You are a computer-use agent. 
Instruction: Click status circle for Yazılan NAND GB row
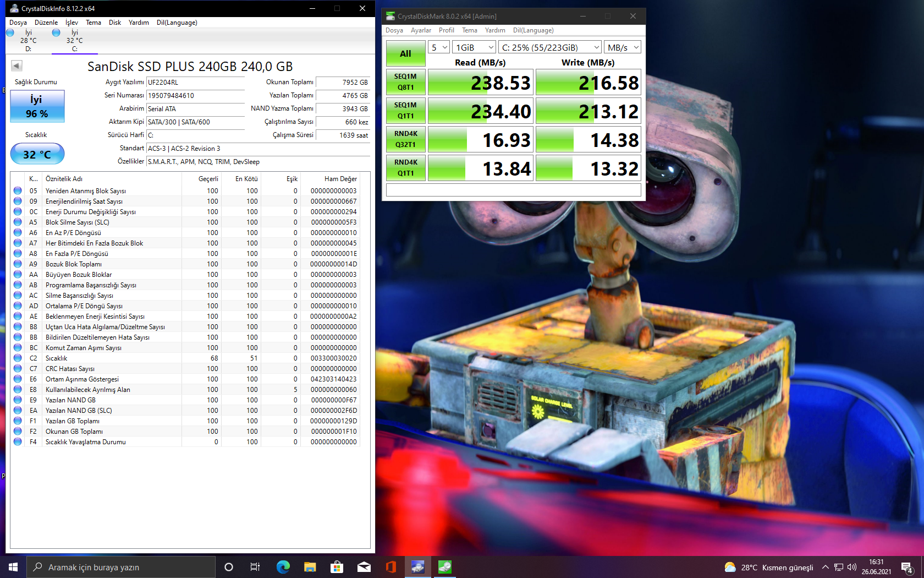click(18, 400)
